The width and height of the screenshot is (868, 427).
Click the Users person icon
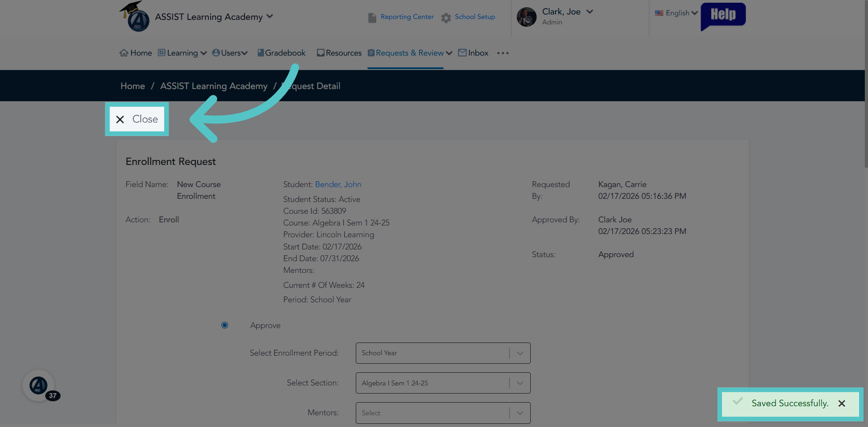click(x=216, y=52)
